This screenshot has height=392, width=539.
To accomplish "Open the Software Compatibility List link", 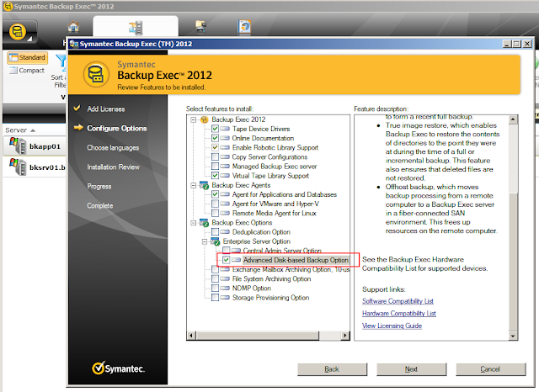I will point(398,301).
